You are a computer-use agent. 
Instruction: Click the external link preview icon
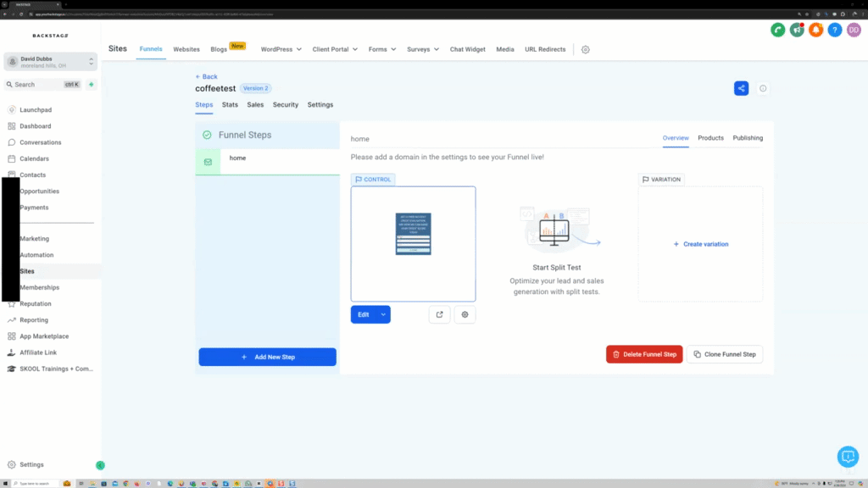coord(439,314)
